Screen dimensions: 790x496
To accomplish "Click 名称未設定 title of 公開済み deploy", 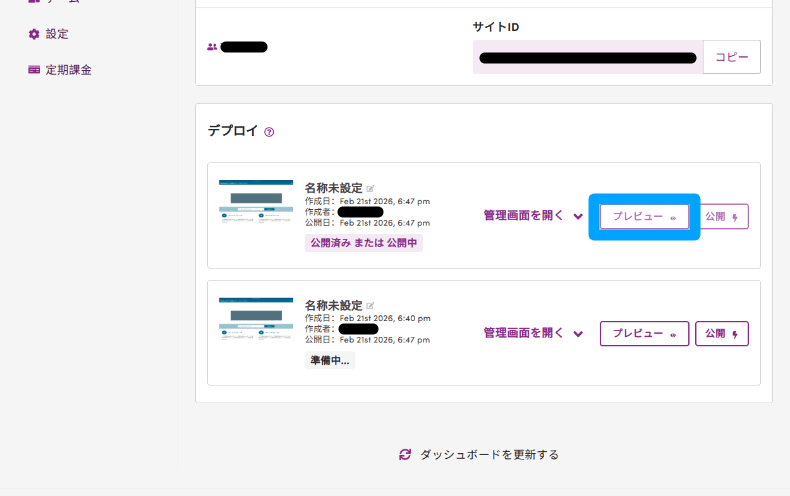I will click(334, 188).
